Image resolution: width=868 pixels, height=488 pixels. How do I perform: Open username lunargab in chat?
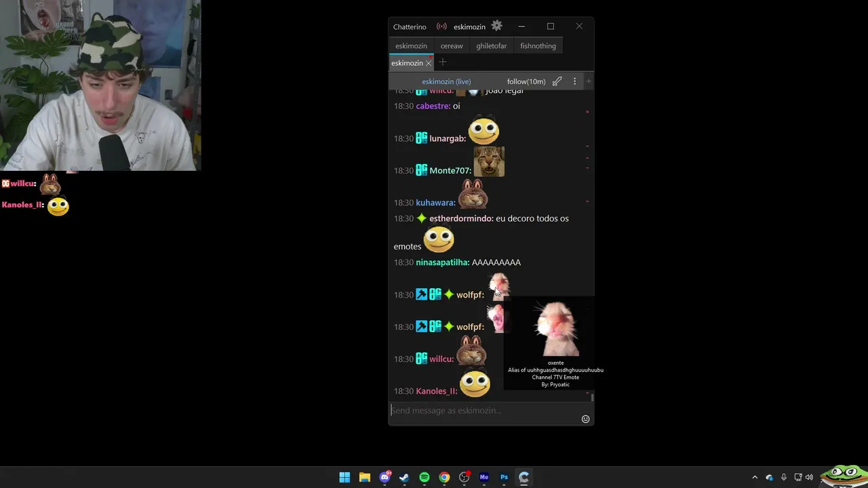[448, 138]
